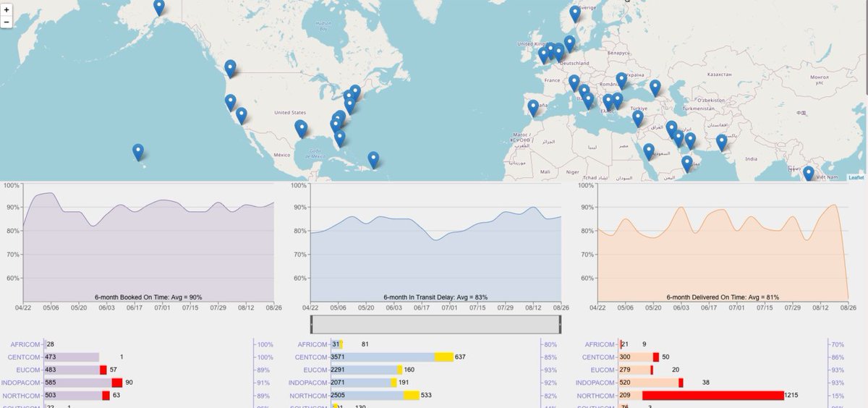
Task: Select the map marker in Alaska
Action: [159, 8]
